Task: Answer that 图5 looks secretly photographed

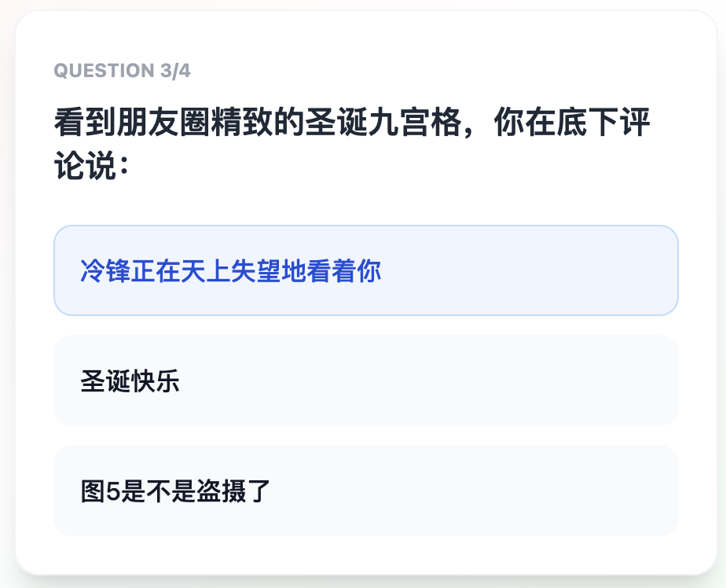Action: click(x=365, y=491)
